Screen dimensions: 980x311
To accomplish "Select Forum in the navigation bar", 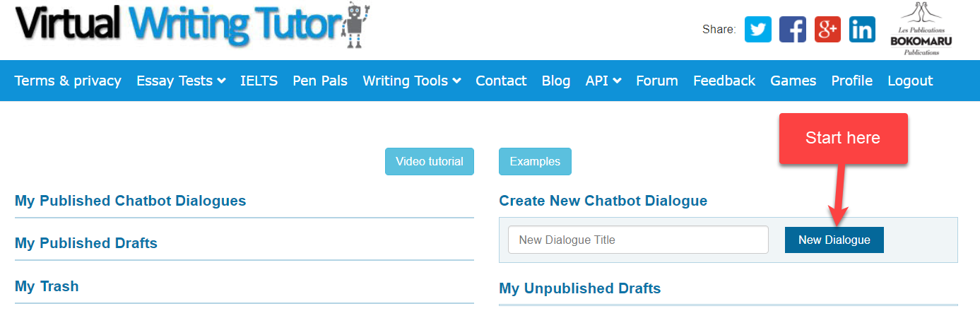I will (x=656, y=81).
